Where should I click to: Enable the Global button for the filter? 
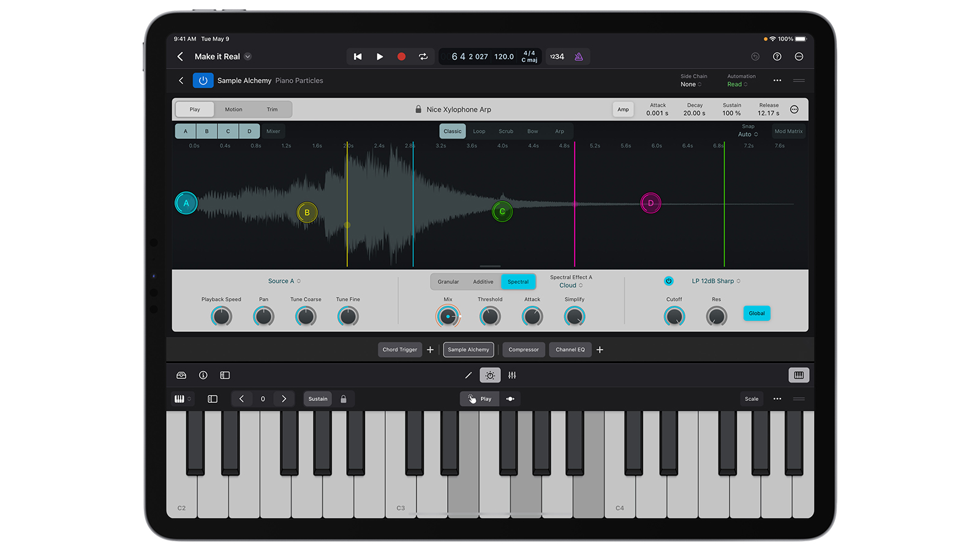tap(756, 313)
